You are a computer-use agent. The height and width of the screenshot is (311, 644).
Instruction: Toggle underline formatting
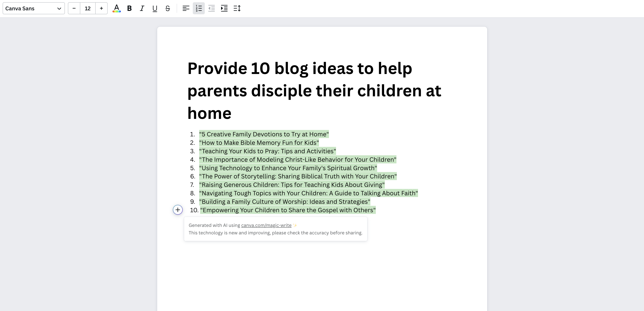(155, 8)
